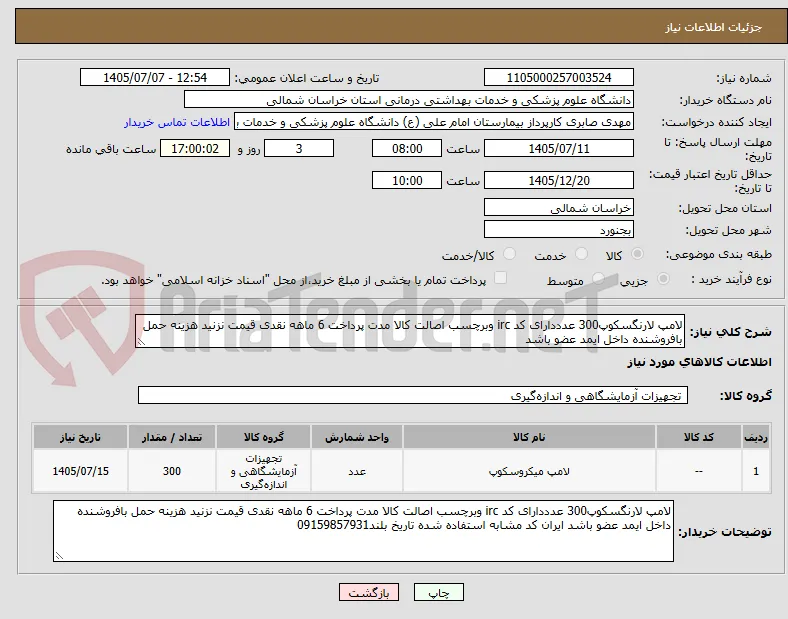Select the خدمت radio button
Screen dimensions: 788x619
click(581, 254)
